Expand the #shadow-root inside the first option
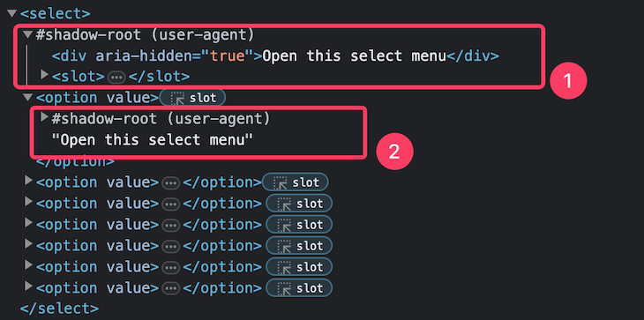 point(44,117)
